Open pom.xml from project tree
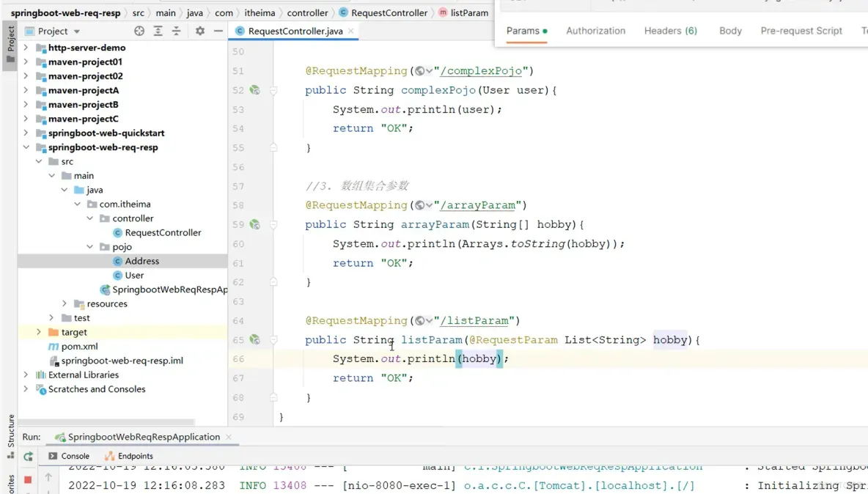Screen dimensions: 868x494 pyautogui.click(x=79, y=346)
